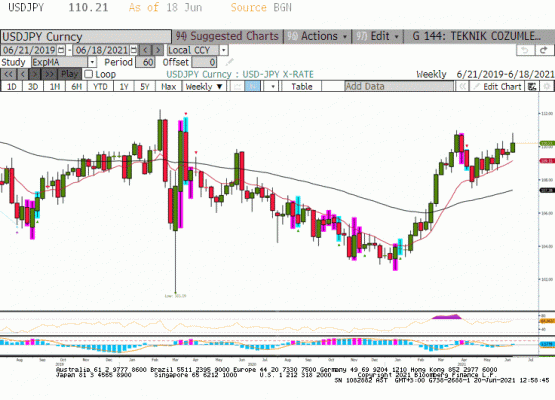555x400 pixels.
Task: Shift date range forward with right arrow
Action: 158,50
